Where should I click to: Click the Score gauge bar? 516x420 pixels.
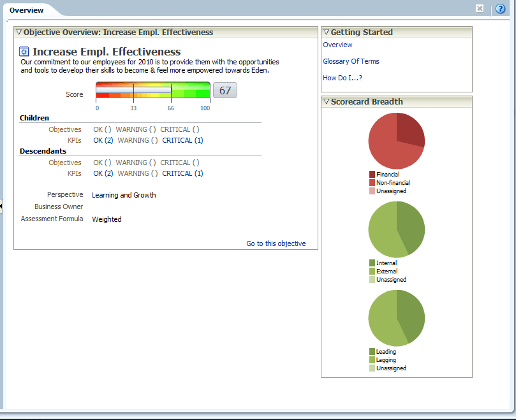[152, 91]
